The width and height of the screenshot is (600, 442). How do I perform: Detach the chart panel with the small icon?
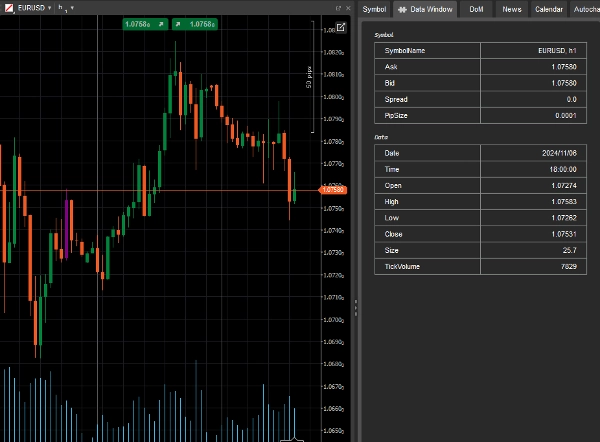tap(338, 8)
